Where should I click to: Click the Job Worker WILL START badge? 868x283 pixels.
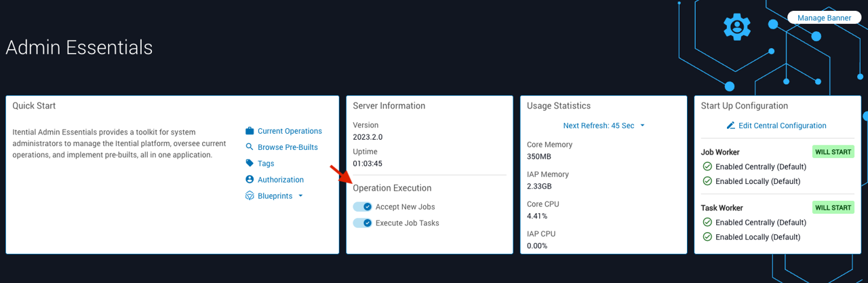pos(833,152)
